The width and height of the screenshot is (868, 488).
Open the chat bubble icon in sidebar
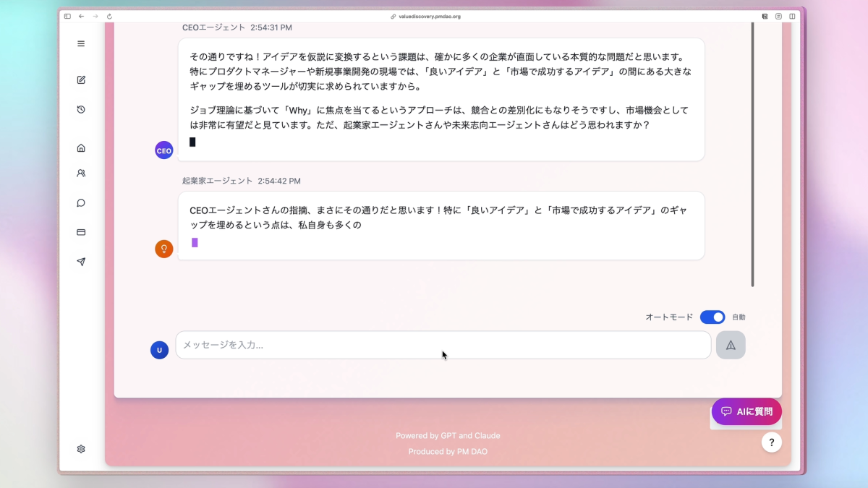pos(81,203)
